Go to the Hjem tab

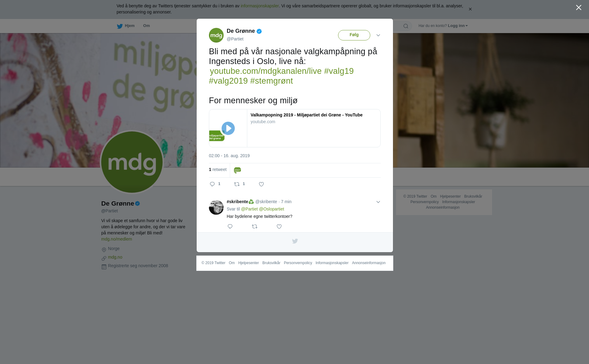(126, 26)
